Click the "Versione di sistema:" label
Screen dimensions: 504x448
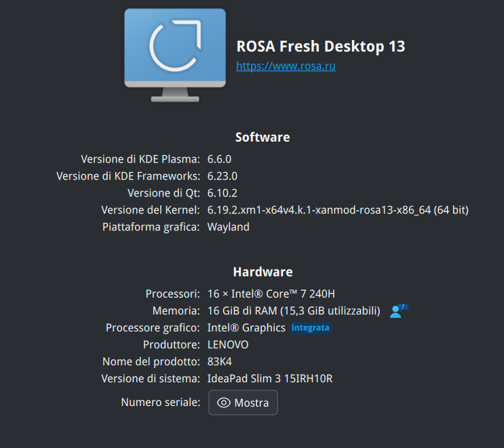(151, 379)
